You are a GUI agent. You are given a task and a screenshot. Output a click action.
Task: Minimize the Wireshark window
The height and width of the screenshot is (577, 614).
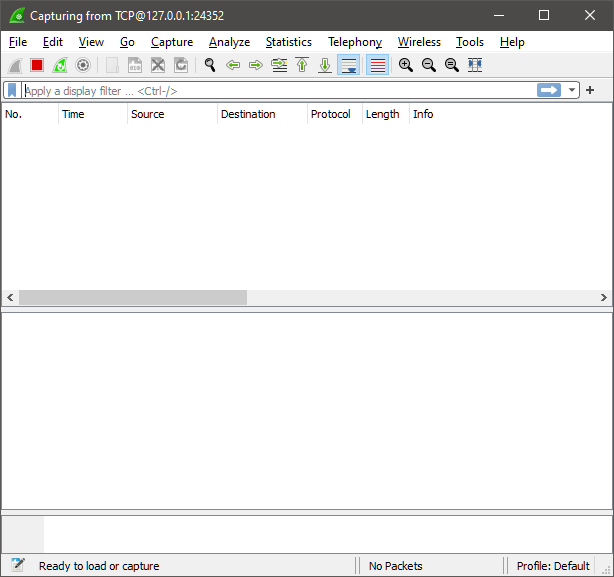[x=498, y=15]
